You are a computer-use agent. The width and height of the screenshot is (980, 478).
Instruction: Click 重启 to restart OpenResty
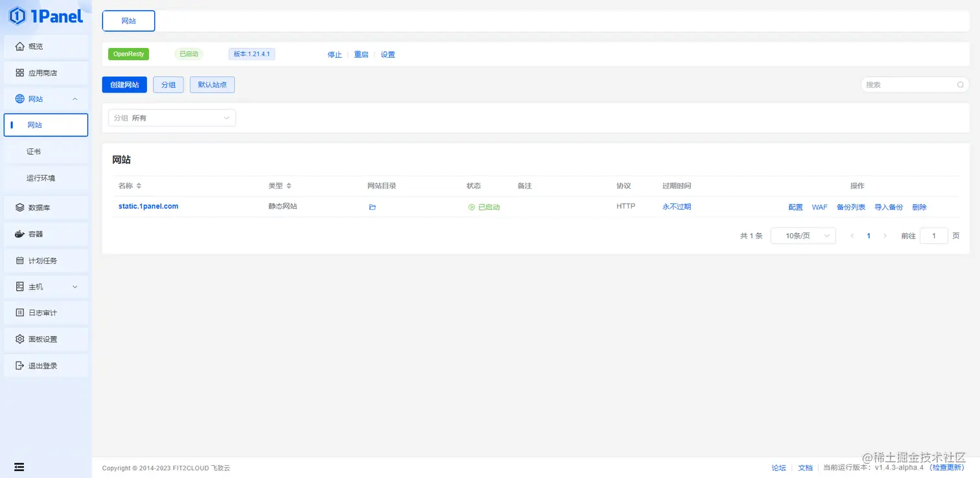[x=361, y=55]
